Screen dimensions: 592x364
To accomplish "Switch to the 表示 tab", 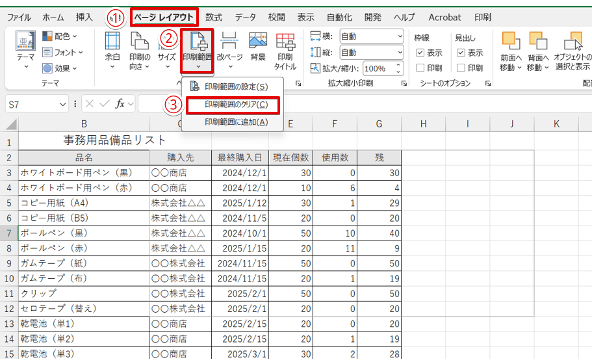I will 305,18.
